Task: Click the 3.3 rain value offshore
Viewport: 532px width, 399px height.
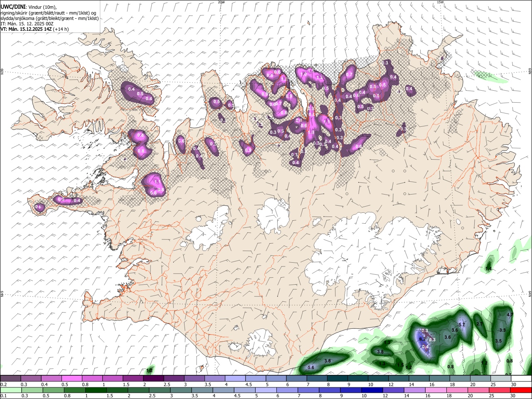Action: click(502, 330)
